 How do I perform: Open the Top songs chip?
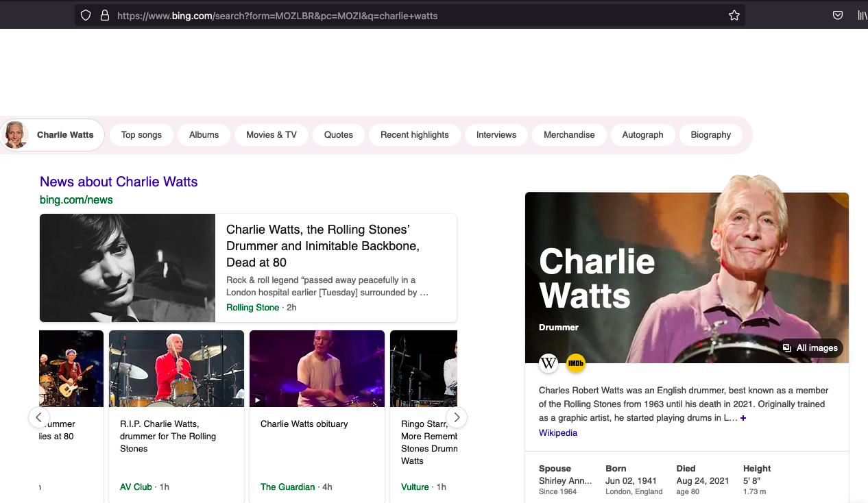pyautogui.click(x=141, y=135)
